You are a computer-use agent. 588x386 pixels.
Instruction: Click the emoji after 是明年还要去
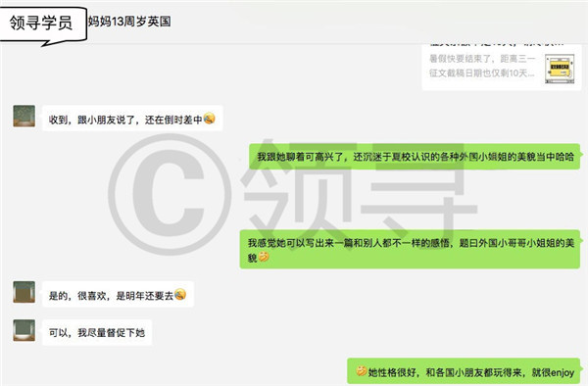click(x=180, y=295)
